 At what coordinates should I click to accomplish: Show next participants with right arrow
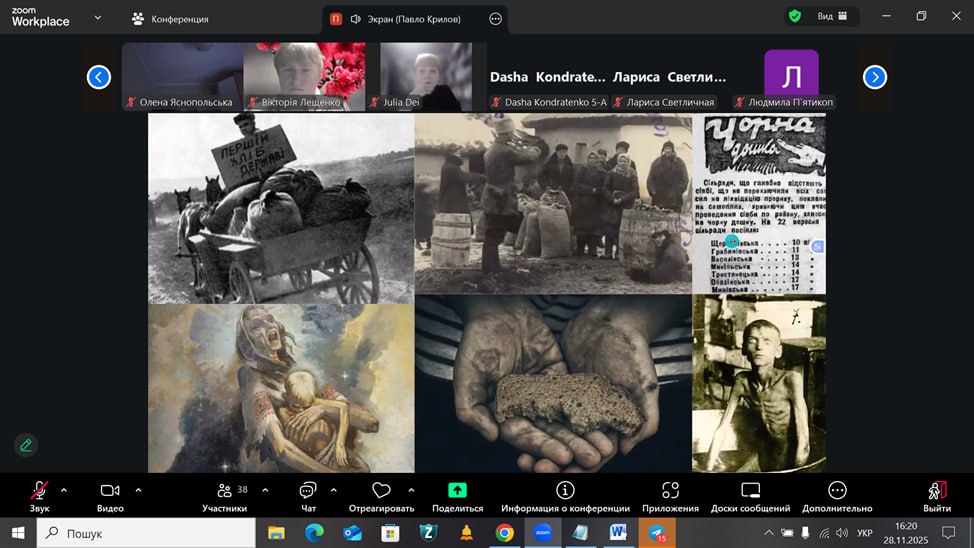click(x=874, y=77)
